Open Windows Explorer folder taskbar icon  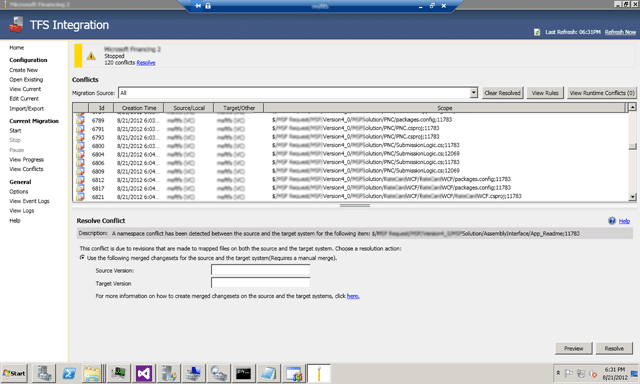(x=92, y=373)
